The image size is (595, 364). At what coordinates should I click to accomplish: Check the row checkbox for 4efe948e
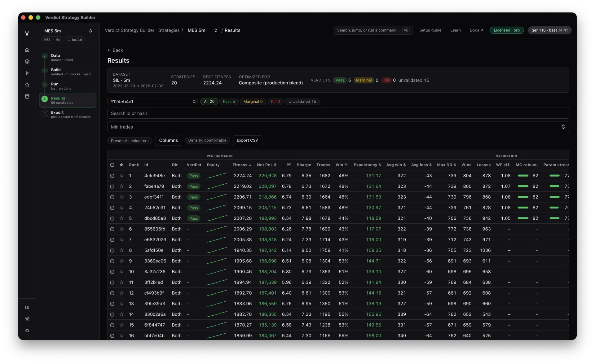coord(112,176)
